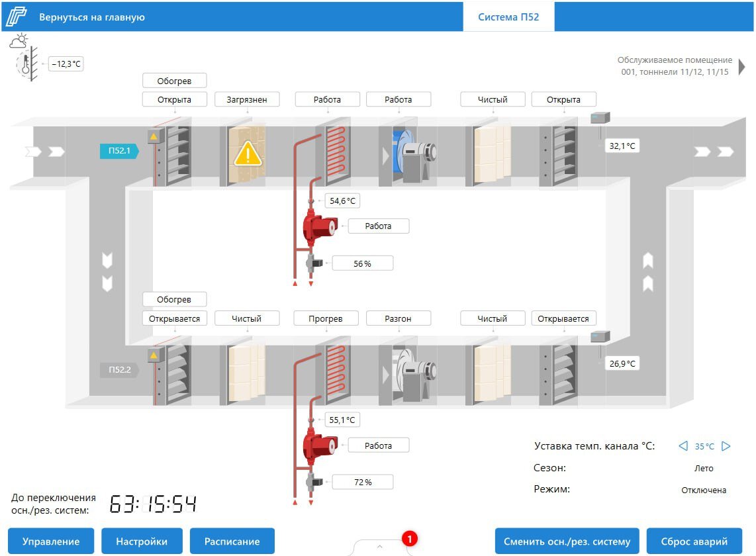Viewport: 756px width, 556px height.
Task: Click the 56 % valve position field
Action: pyautogui.click(x=362, y=263)
